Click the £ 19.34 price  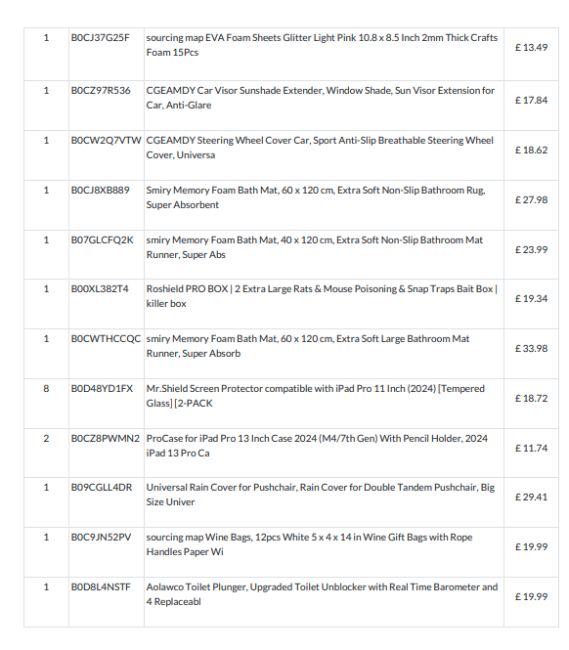(531, 298)
